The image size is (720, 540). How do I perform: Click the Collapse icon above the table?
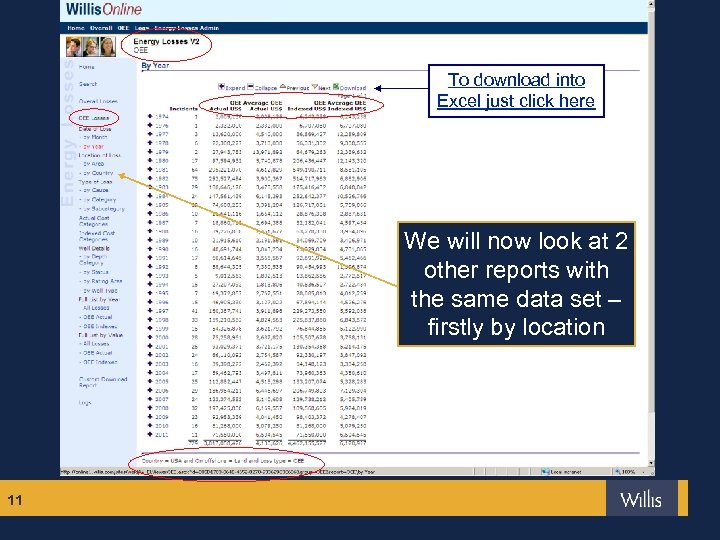(250, 86)
